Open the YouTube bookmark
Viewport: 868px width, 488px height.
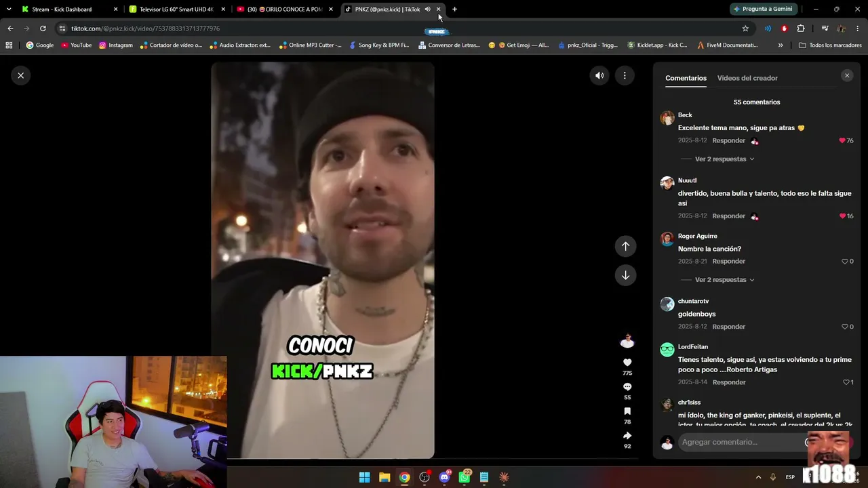(x=76, y=45)
